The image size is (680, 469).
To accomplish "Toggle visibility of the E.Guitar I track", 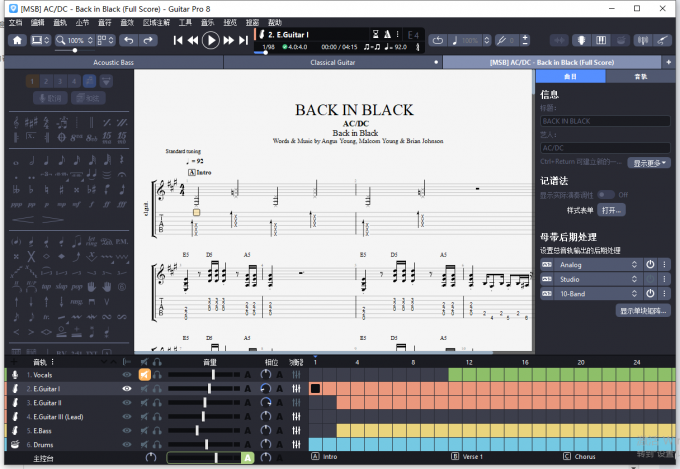I will point(127,388).
